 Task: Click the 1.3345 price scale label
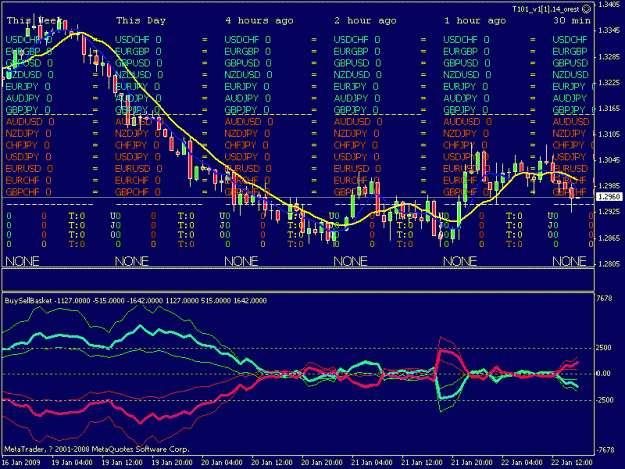[609, 31]
